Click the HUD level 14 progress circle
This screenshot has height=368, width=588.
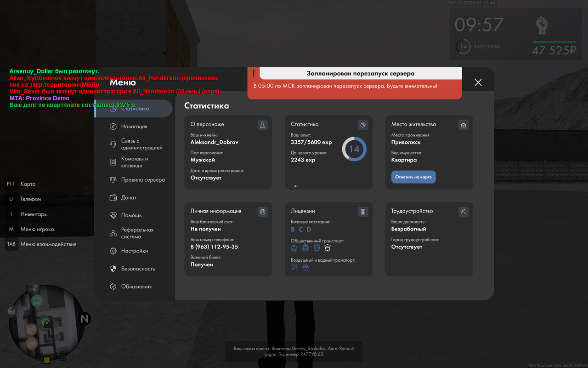[463, 46]
